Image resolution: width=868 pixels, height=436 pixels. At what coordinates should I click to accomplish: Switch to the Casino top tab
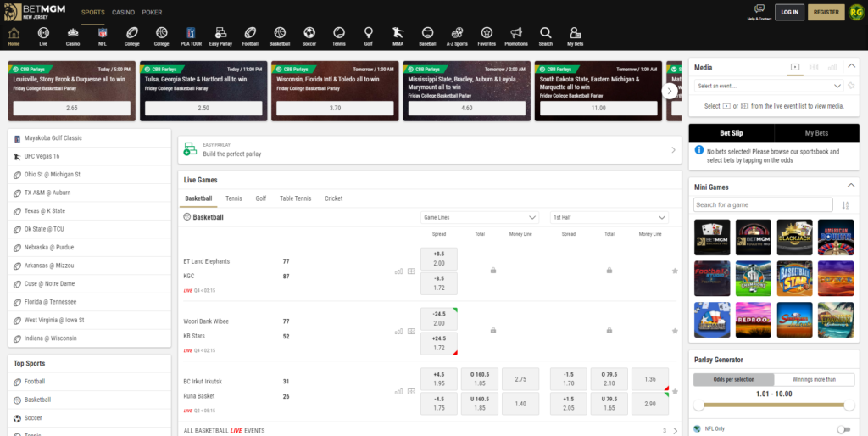(x=123, y=12)
